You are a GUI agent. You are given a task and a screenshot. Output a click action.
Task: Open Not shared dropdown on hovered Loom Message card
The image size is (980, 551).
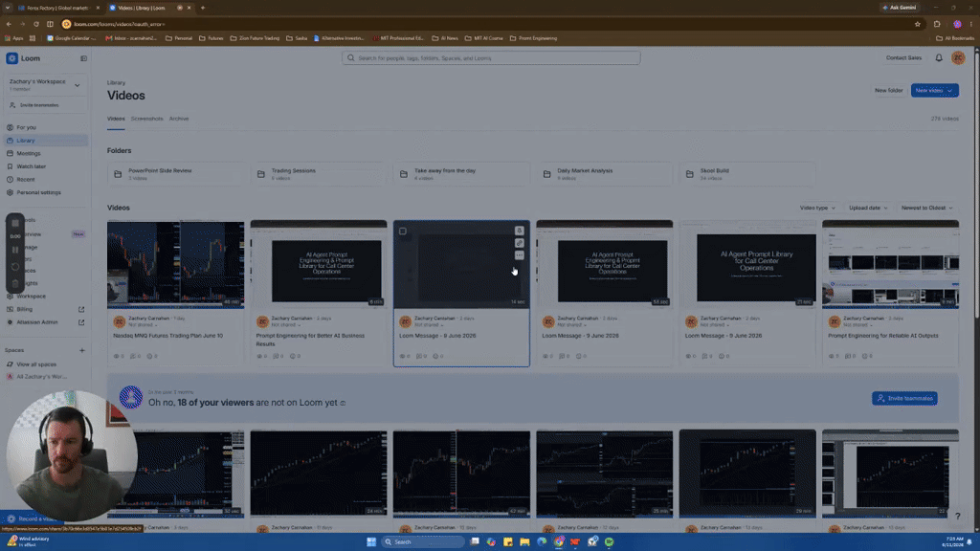428,325
